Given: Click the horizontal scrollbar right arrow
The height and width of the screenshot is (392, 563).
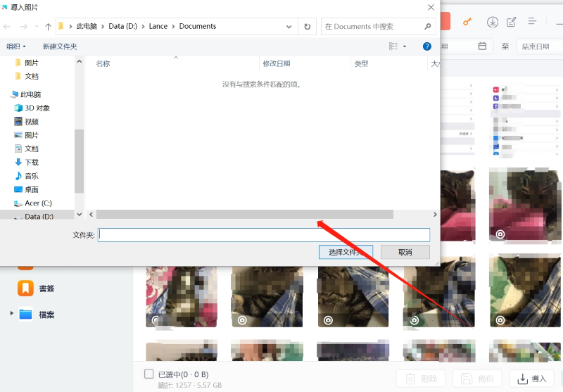Looking at the screenshot, I should point(435,215).
